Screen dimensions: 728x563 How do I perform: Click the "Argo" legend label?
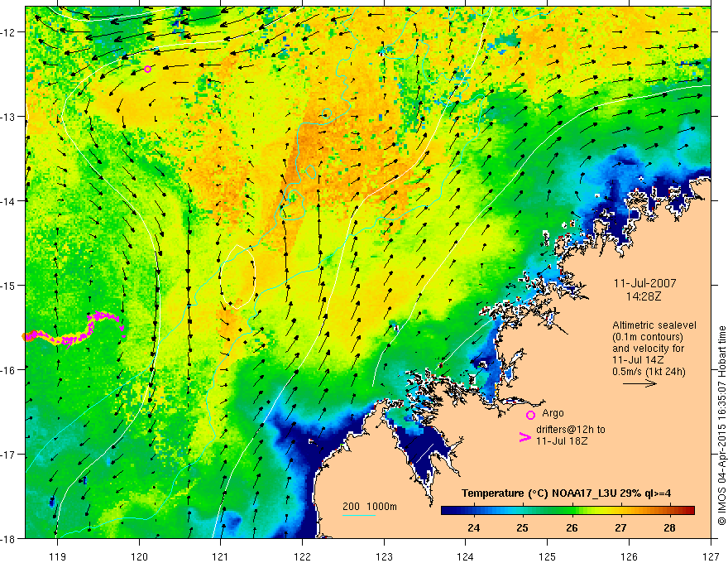pos(553,413)
